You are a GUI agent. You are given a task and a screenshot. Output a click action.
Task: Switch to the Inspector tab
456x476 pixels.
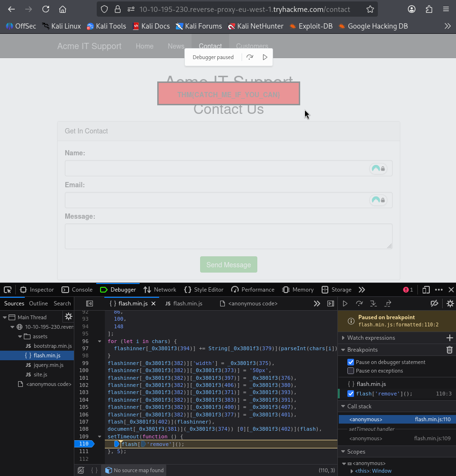[37, 290]
